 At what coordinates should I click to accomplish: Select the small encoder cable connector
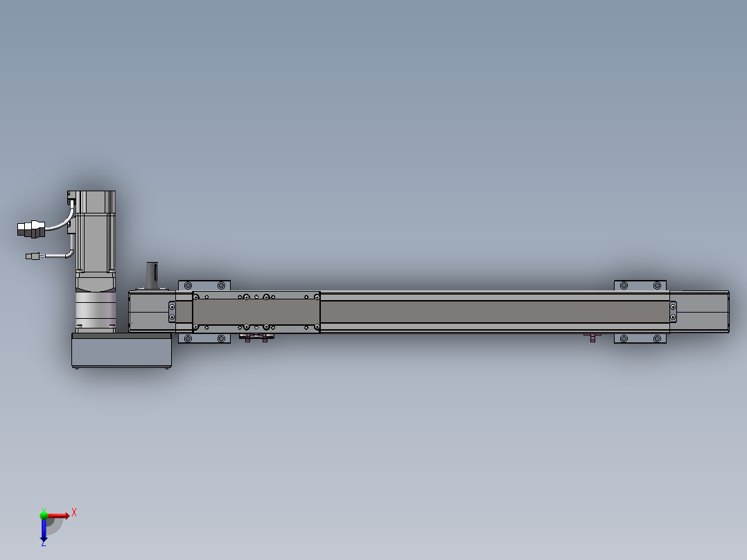point(33,256)
